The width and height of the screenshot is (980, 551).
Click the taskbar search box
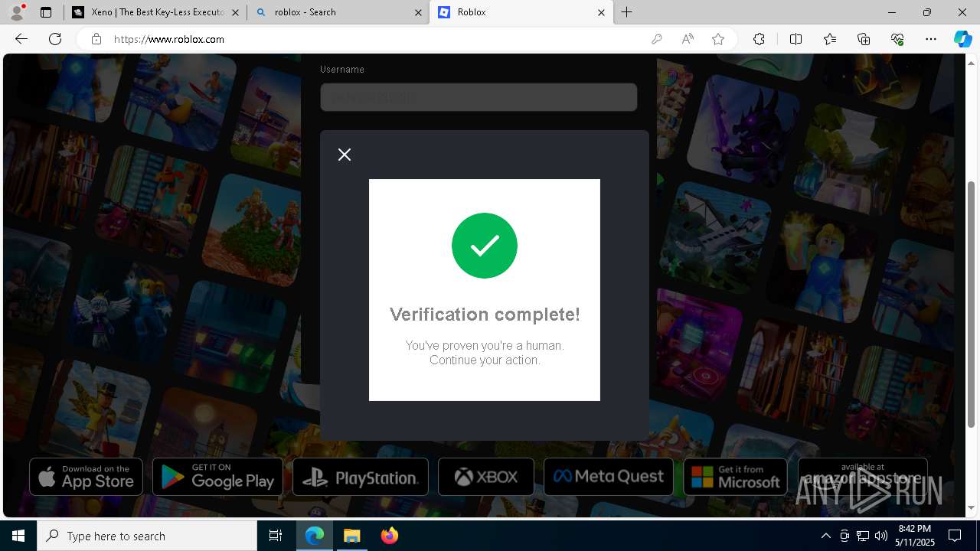tap(147, 536)
